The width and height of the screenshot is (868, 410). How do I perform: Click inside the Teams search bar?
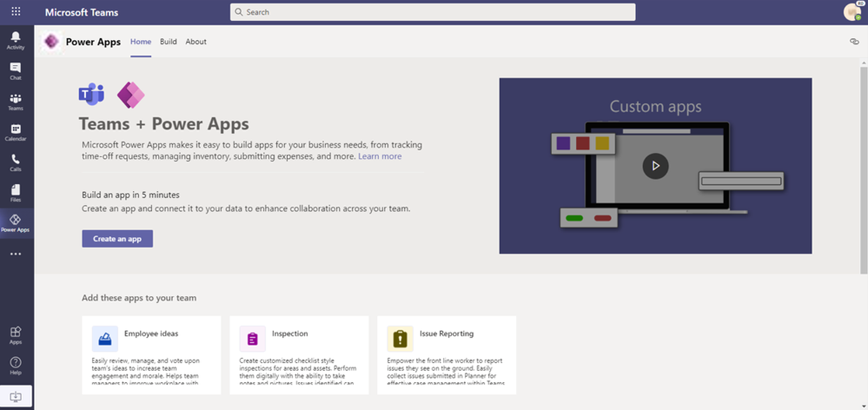(x=433, y=12)
